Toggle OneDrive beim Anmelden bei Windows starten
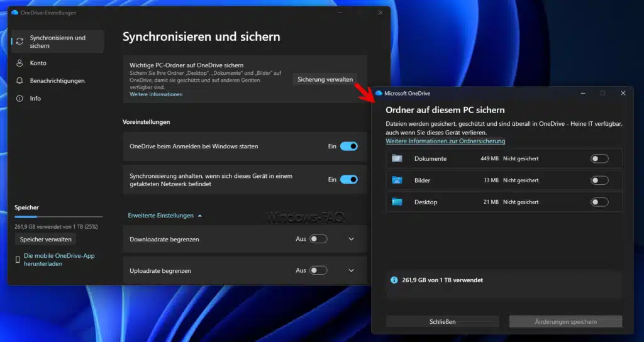644x342 pixels. [x=348, y=146]
